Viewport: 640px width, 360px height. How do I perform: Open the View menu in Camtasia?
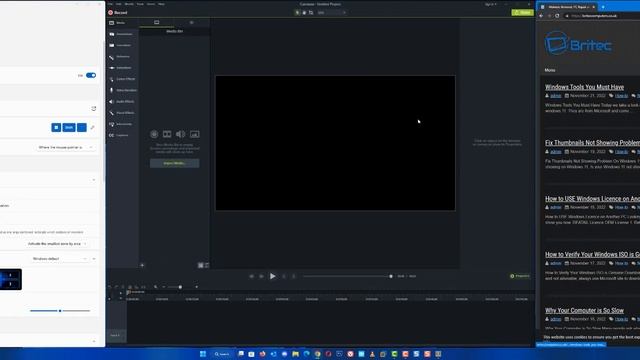coord(140,4)
